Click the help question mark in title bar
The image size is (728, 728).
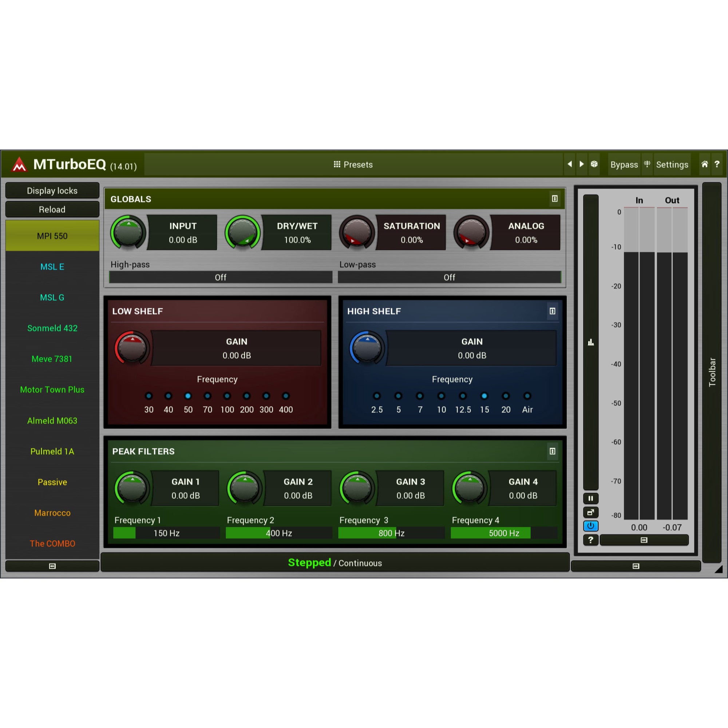[x=717, y=164]
